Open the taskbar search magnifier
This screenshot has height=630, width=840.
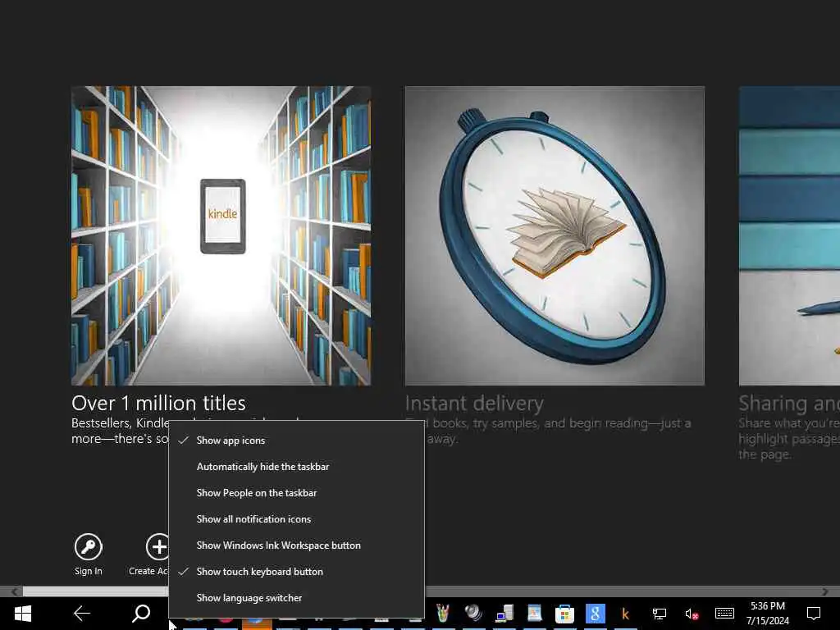tap(141, 614)
